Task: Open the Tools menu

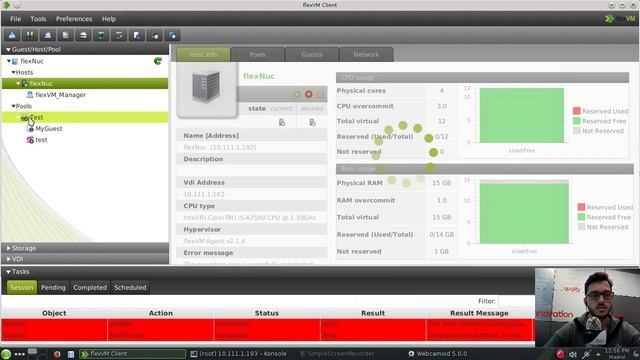Action: [38, 19]
